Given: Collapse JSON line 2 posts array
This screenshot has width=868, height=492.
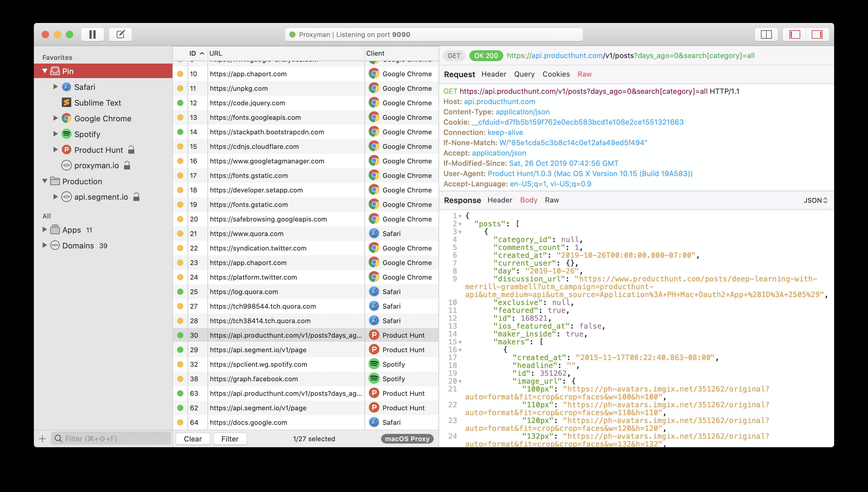Looking at the screenshot, I should tap(460, 224).
